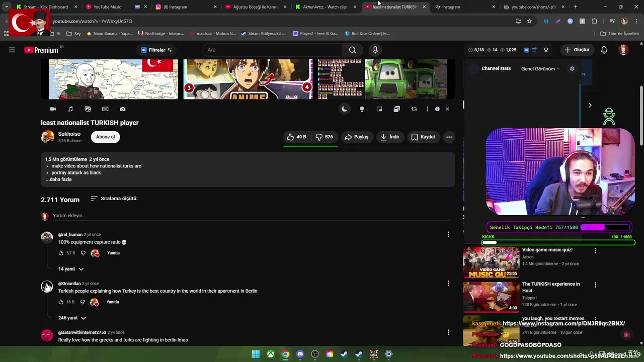Dislike the video with 576 thumbs down

tap(325, 137)
